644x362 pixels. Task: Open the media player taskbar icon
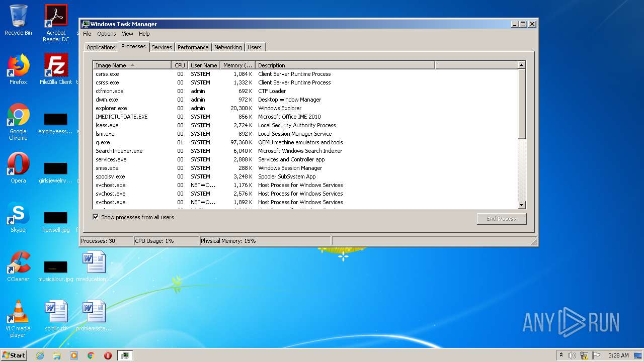(x=74, y=355)
